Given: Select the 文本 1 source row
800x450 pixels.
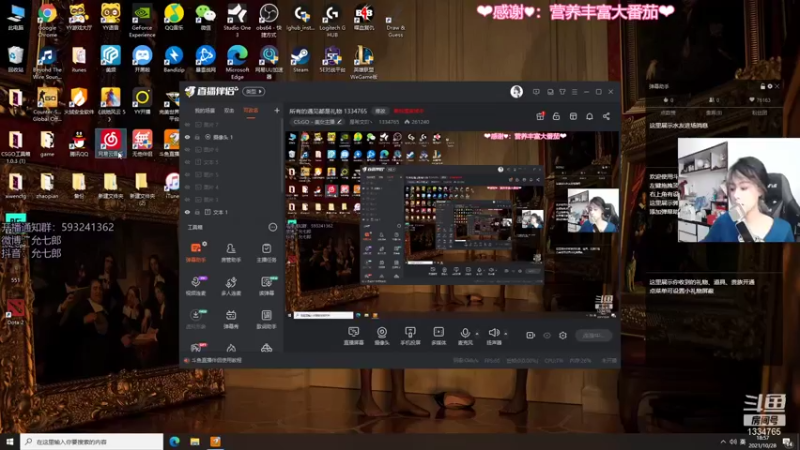Looking at the screenshot, I should click(x=232, y=212).
